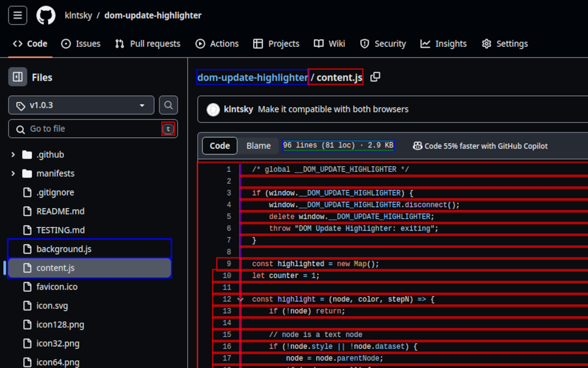Expand the manifests folder
The height and width of the screenshot is (368, 588).
(13, 173)
